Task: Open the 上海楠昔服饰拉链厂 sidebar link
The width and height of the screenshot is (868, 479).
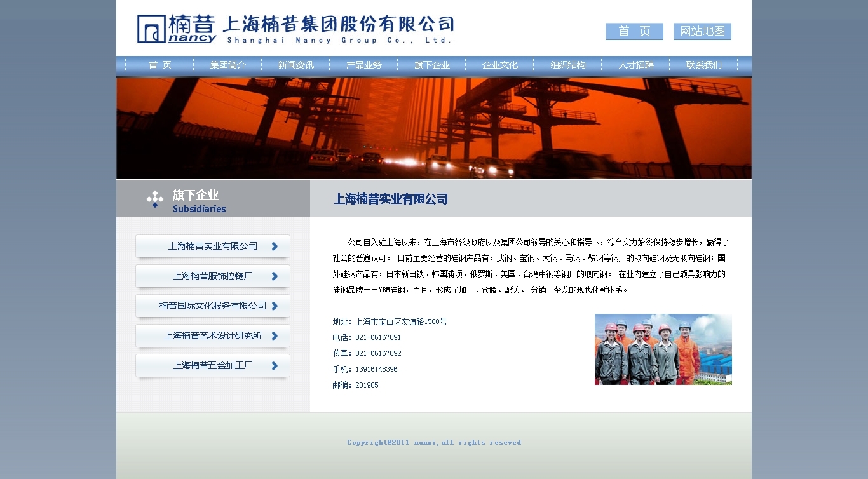Action: pos(213,276)
